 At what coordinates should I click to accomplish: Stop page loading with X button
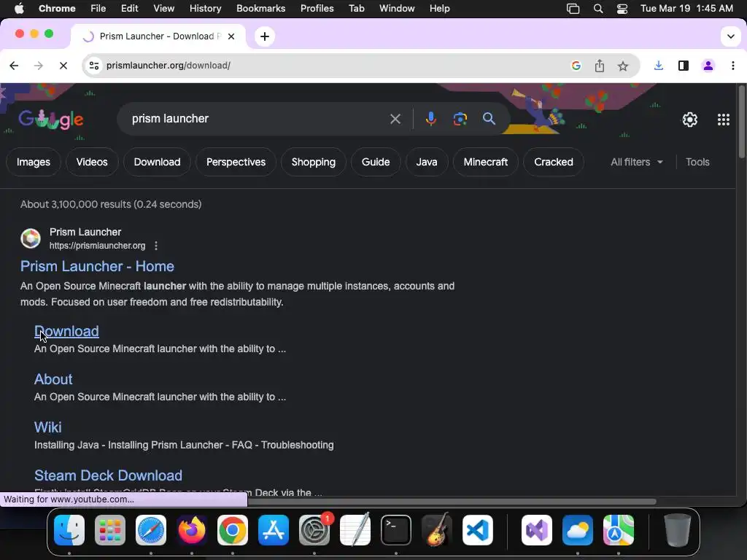63,66
